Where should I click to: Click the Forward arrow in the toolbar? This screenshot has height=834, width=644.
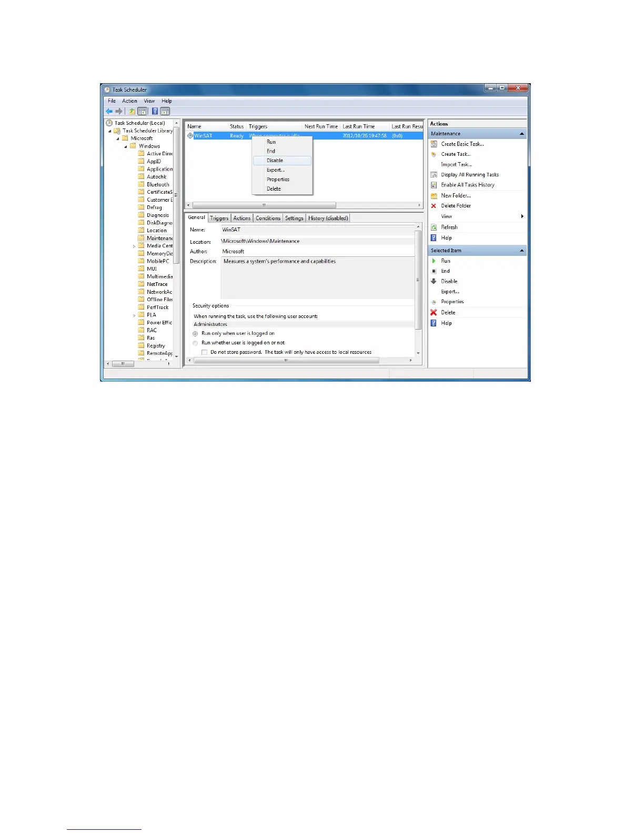pos(119,111)
